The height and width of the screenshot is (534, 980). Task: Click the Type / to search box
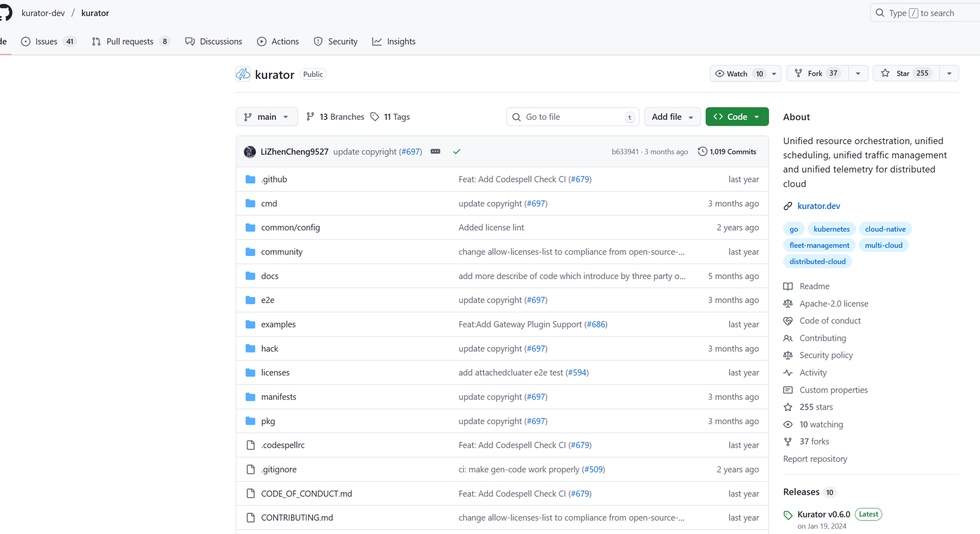click(x=925, y=13)
